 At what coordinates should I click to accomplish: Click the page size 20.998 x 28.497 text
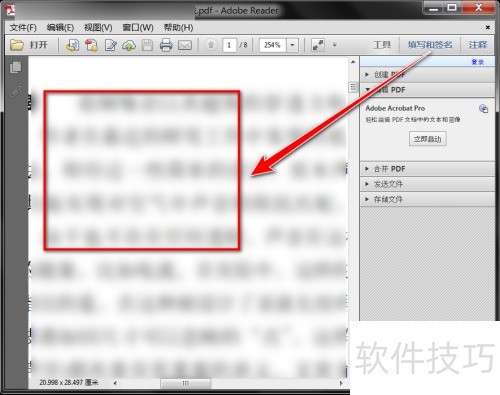click(x=69, y=383)
